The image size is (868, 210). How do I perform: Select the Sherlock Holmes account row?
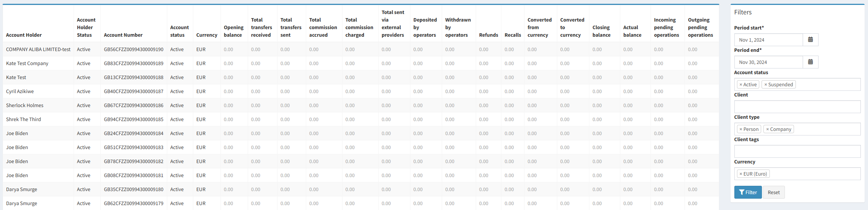point(25,105)
